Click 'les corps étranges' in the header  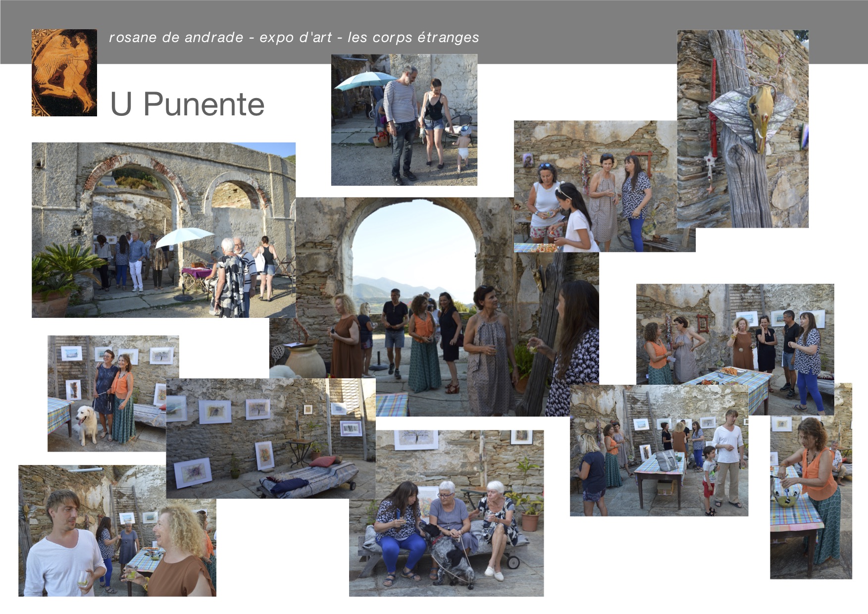click(x=413, y=38)
